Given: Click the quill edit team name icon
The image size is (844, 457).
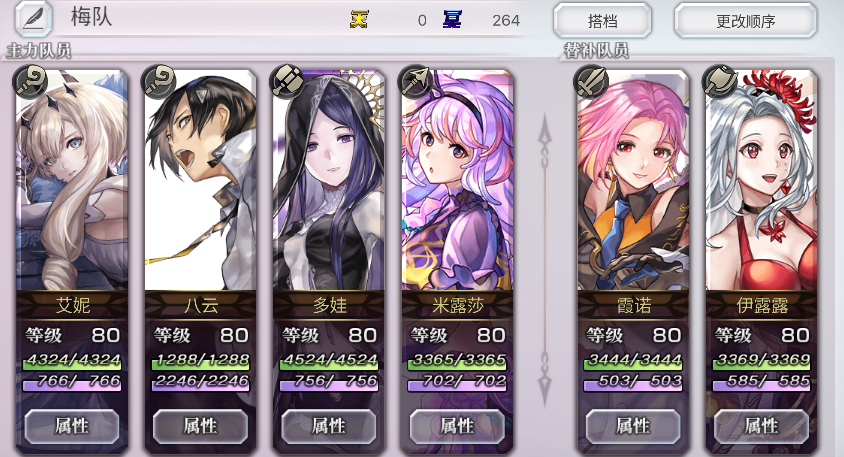Looking at the screenshot, I should pyautogui.click(x=33, y=19).
